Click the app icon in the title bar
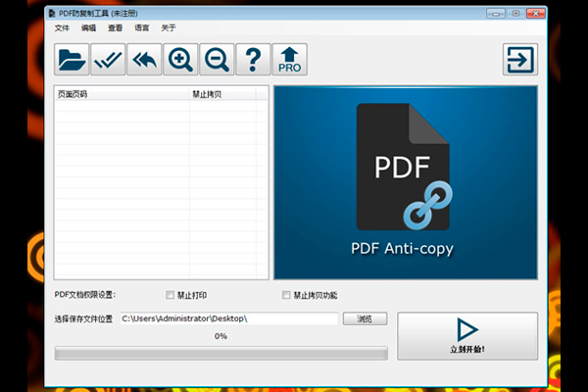588x392 pixels. click(52, 14)
